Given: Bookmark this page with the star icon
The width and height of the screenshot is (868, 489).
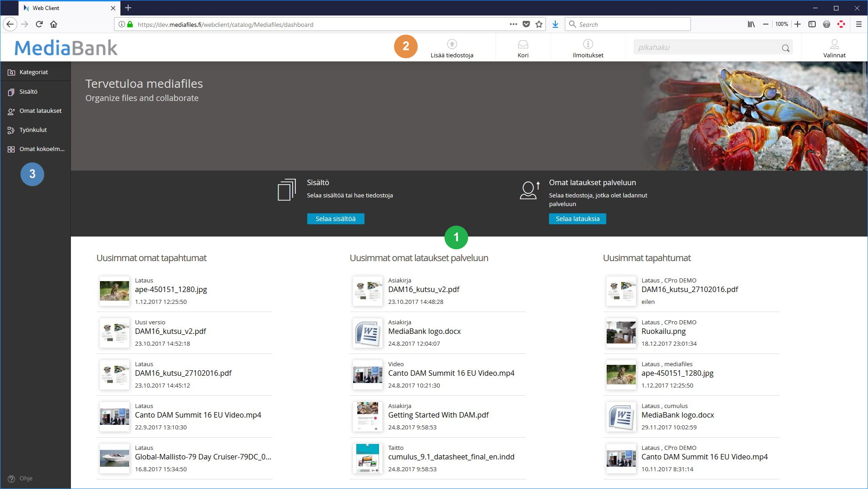Looking at the screenshot, I should (x=539, y=25).
